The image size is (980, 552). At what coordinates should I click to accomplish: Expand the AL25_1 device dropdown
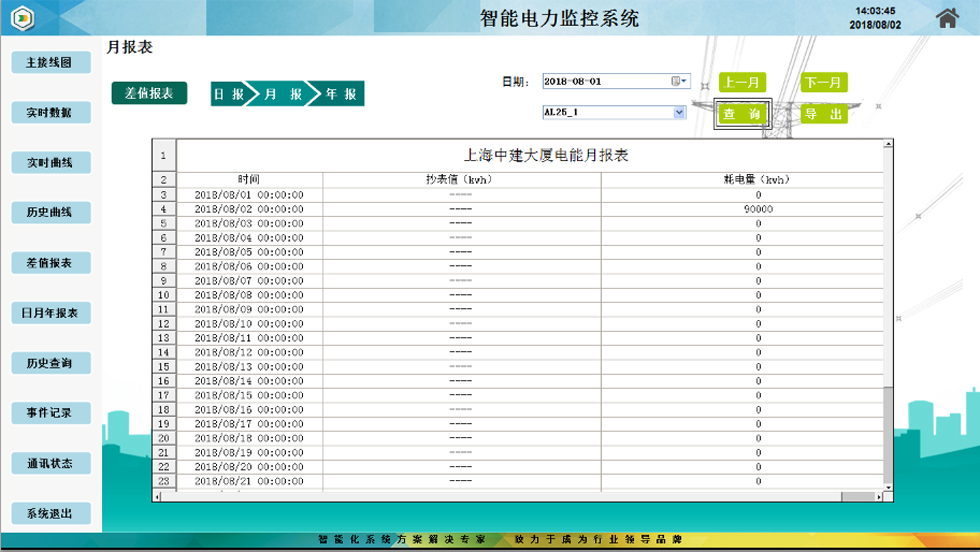[679, 113]
